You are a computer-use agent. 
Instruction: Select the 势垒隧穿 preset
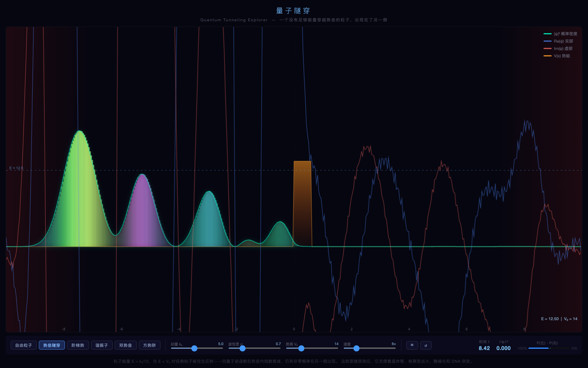52,345
